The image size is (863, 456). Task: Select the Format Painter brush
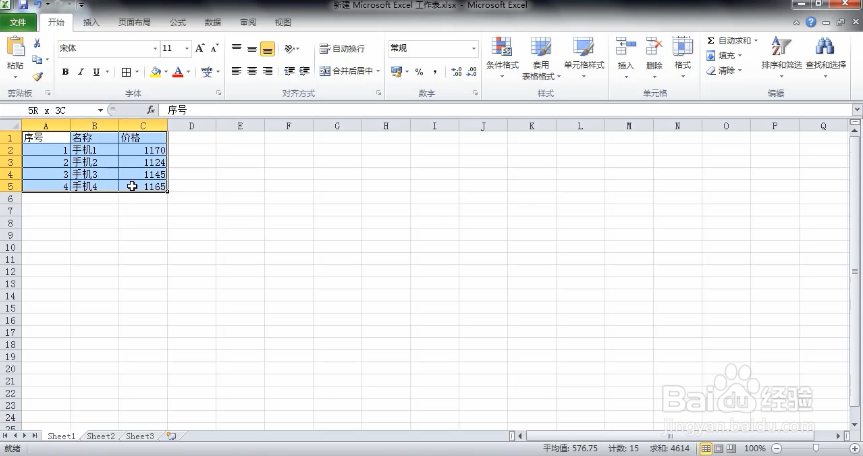click(x=37, y=76)
